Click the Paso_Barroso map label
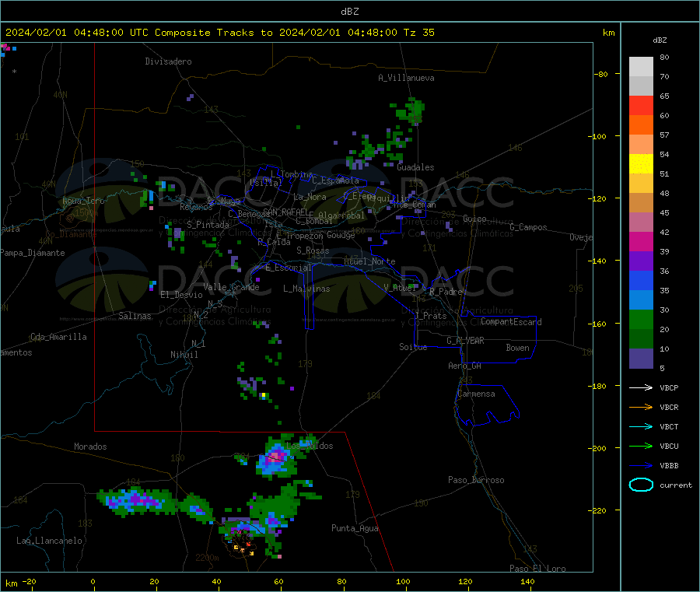Screen dimensions: 700x592 pos(476,480)
